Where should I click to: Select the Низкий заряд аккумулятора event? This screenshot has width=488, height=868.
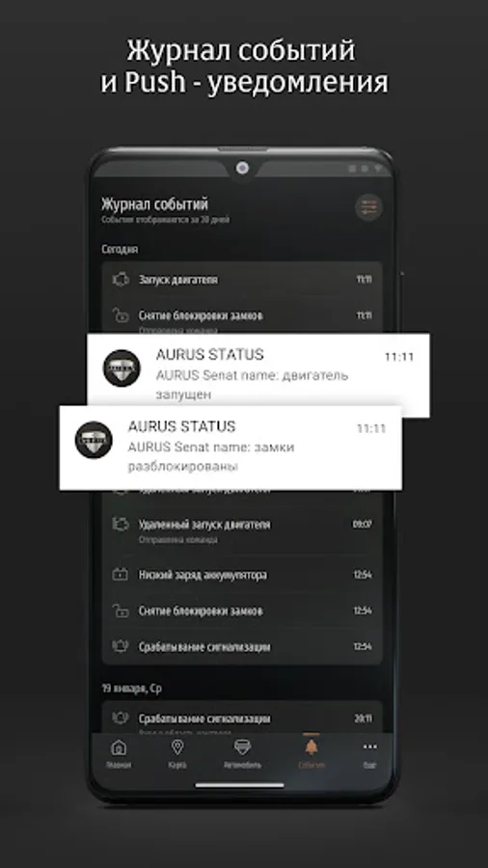242,575
